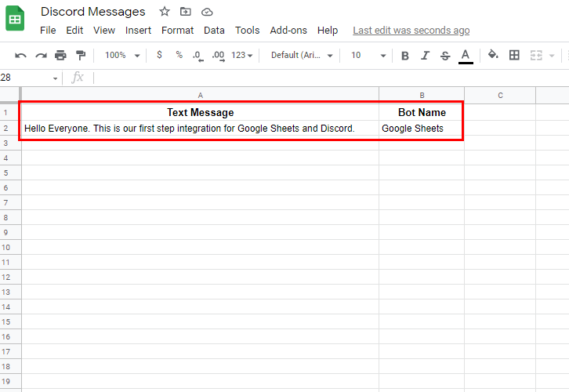569x392 pixels.
Task: Open the fill color picker
Action: [493, 55]
